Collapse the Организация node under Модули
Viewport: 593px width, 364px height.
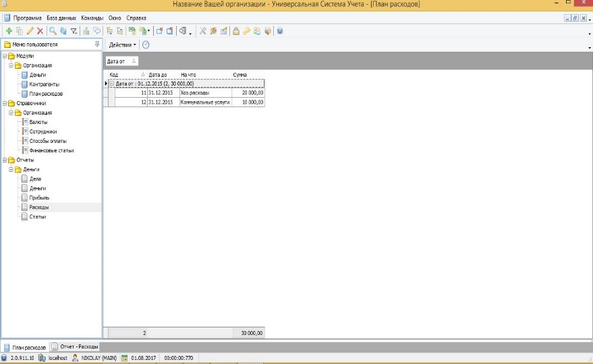(x=11, y=65)
